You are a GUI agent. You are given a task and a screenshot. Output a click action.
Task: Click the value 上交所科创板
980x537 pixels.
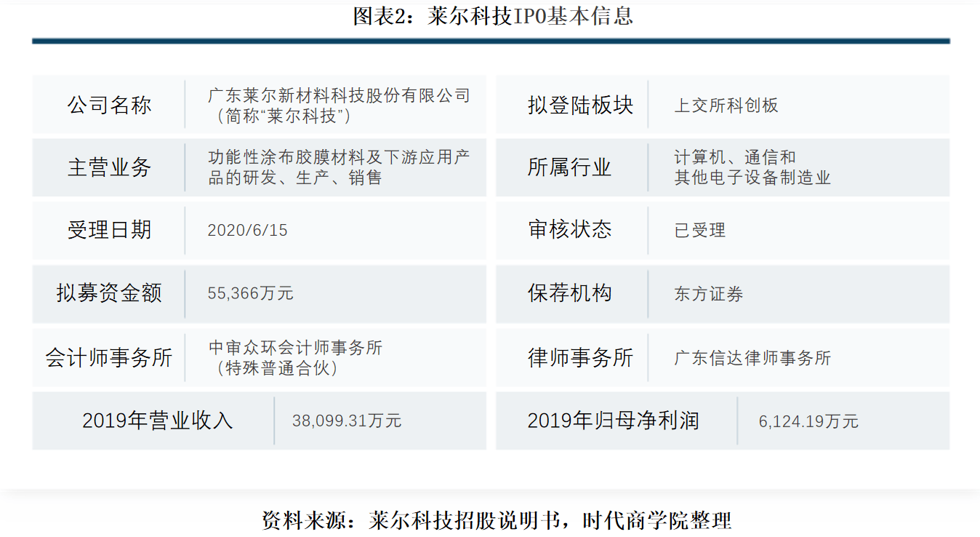(x=726, y=106)
